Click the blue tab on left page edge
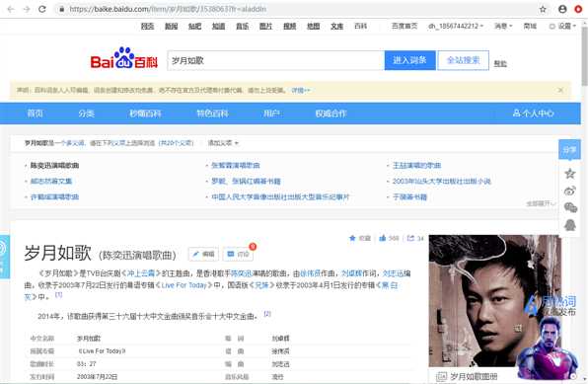The height and width of the screenshot is (384, 588). click(x=5, y=257)
